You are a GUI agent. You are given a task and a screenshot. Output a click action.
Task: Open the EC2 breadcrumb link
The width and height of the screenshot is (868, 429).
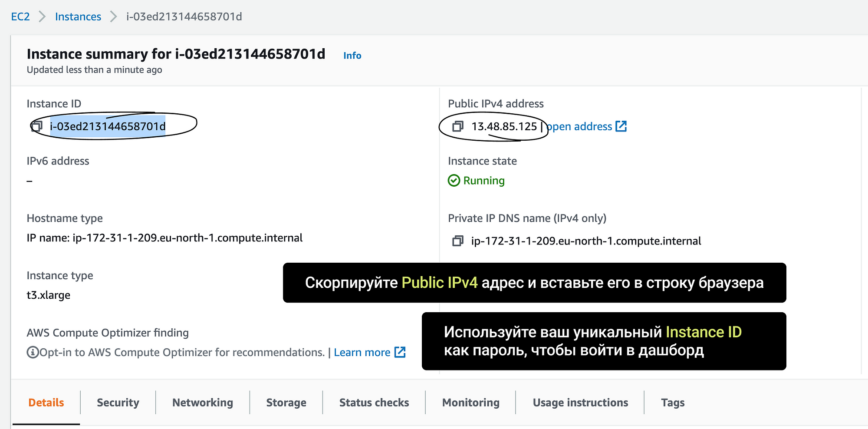[20, 16]
